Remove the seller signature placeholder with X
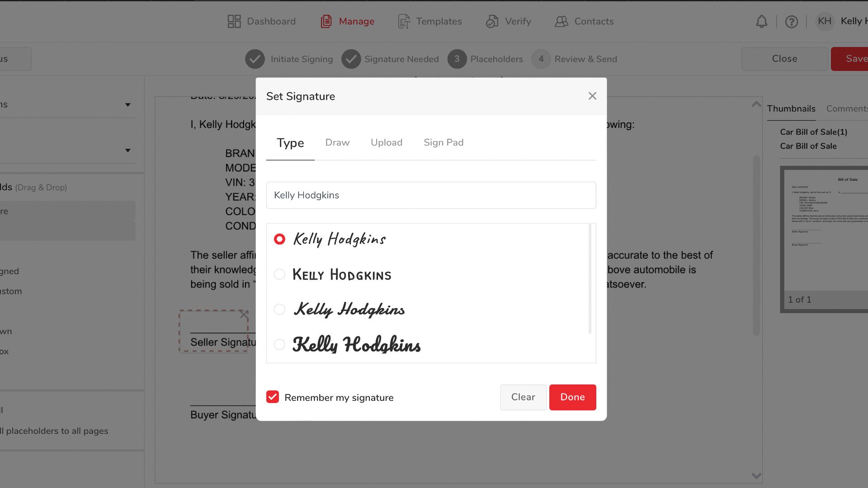Screen dimensions: 868x488 (x=244, y=314)
